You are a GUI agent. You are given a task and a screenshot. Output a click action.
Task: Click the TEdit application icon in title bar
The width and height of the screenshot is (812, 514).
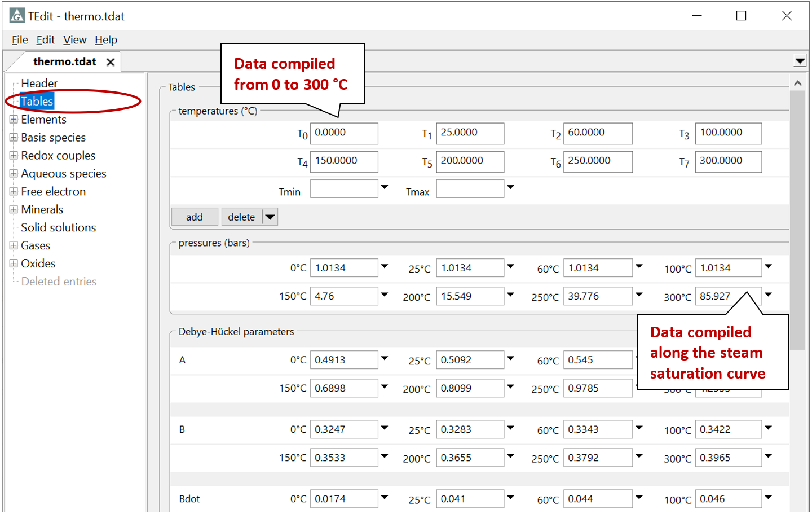[x=17, y=16]
